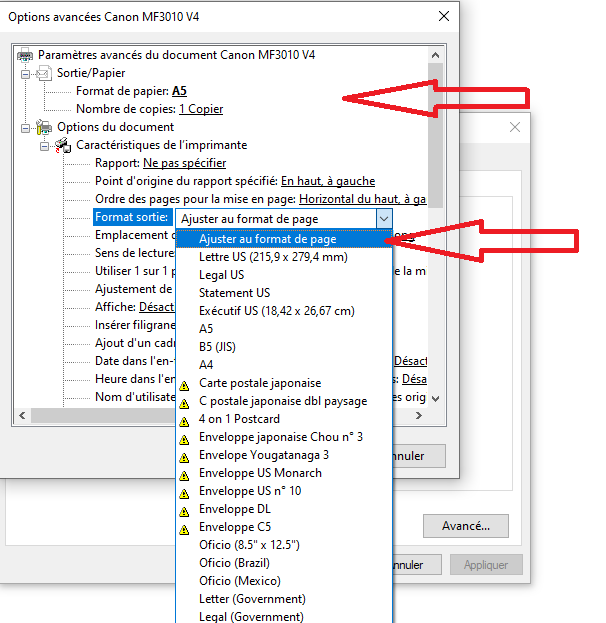Click the A5 paper format value
The image size is (606, 623).
click(180, 91)
